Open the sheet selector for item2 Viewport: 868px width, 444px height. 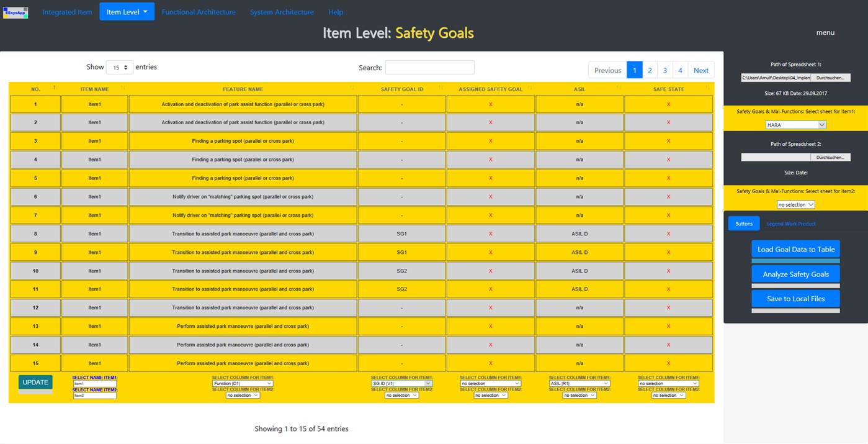click(x=795, y=204)
